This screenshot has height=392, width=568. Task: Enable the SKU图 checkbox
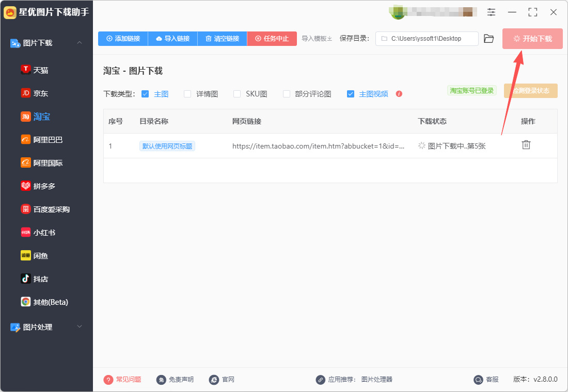(x=237, y=94)
